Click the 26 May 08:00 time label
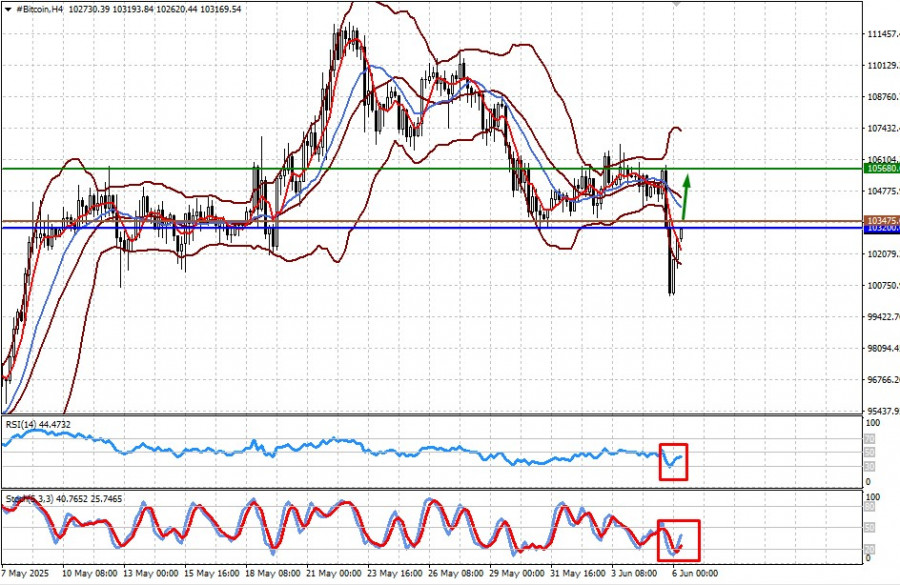This screenshot has height=585, width=900. point(456,573)
